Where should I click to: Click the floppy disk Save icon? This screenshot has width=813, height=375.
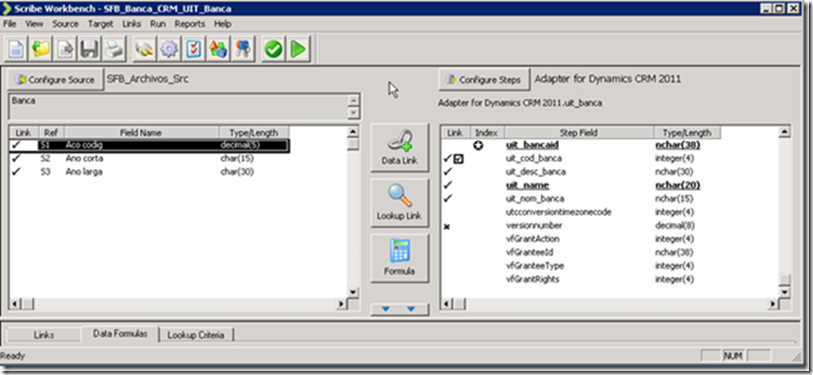point(89,50)
